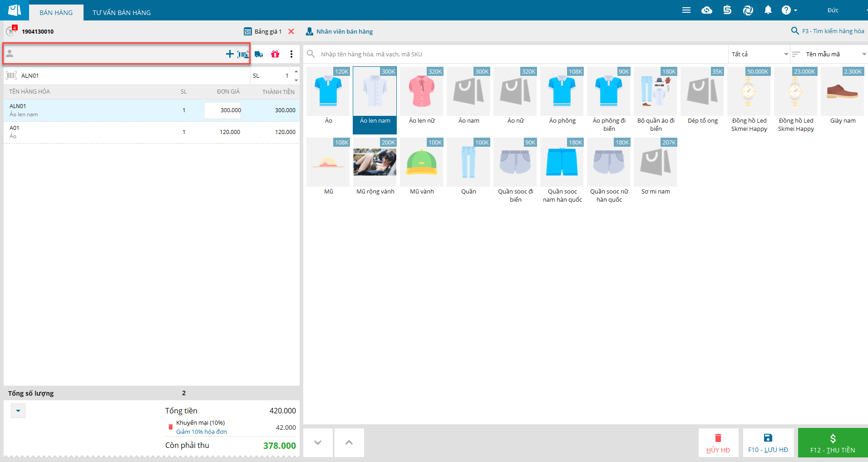Click the delivery truck icon
This screenshot has height=462, width=868.
(x=259, y=54)
